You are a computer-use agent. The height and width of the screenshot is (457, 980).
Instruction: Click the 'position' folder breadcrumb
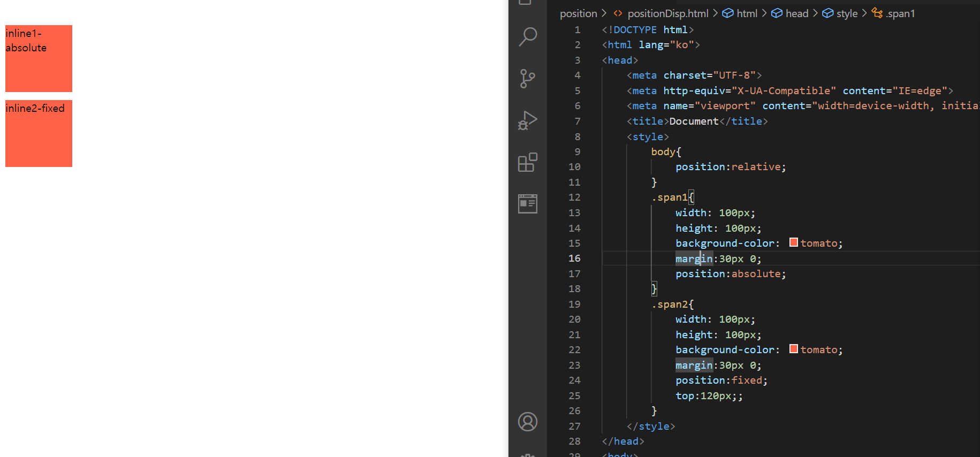(x=578, y=13)
